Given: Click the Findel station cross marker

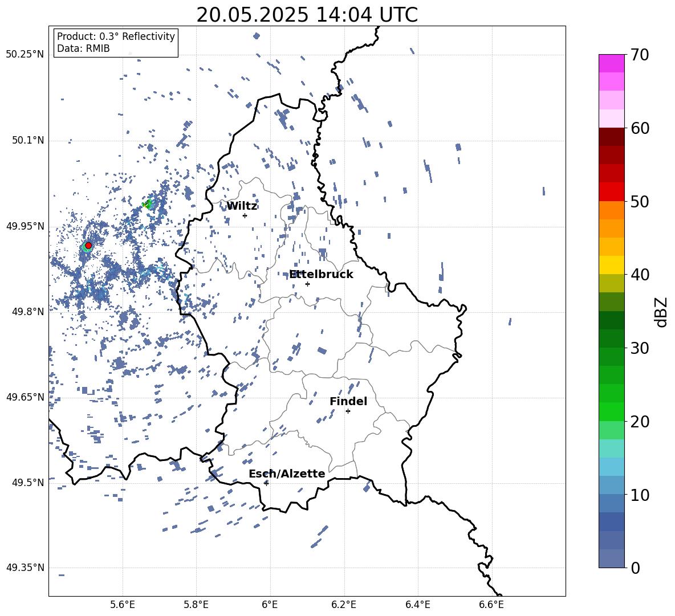Looking at the screenshot, I should pos(348,411).
